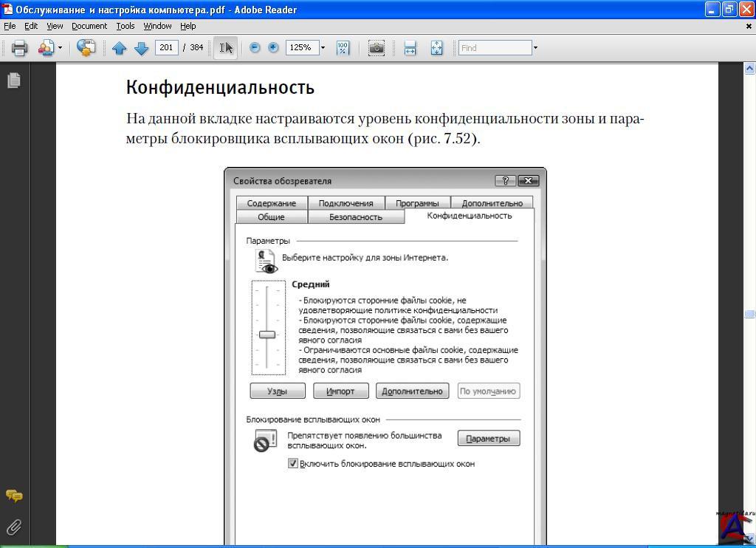This screenshot has width=756, height=548.
Task: Click the zoom out minus button
Action: (x=255, y=48)
